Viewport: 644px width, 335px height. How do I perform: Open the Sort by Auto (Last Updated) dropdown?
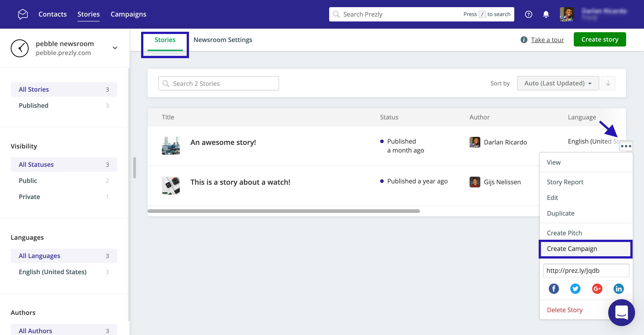(x=558, y=83)
